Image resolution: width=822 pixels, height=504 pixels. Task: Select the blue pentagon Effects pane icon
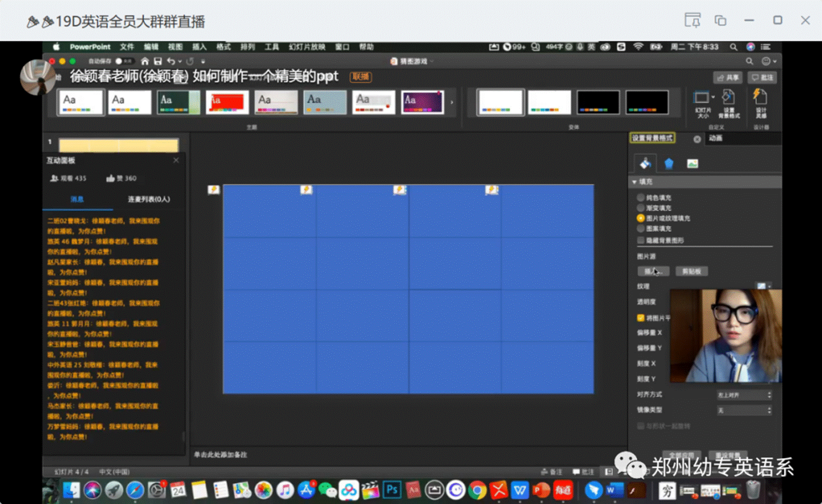(x=669, y=163)
